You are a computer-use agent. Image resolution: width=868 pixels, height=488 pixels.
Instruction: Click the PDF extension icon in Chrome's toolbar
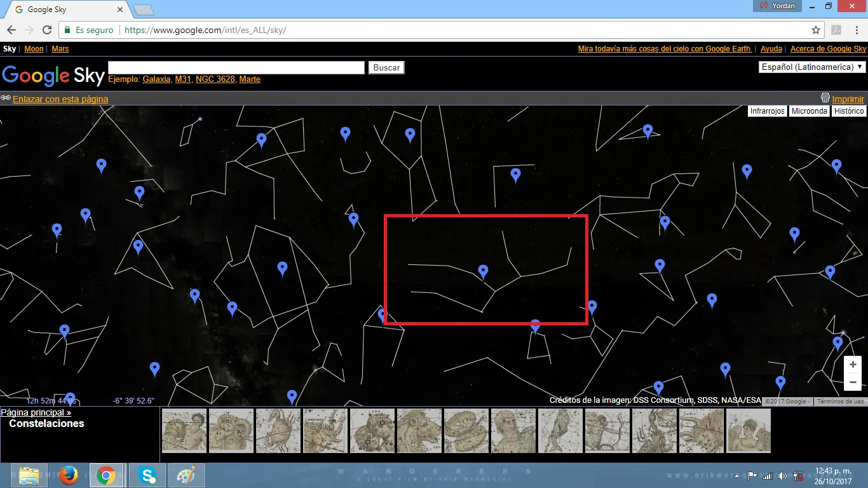coord(836,30)
